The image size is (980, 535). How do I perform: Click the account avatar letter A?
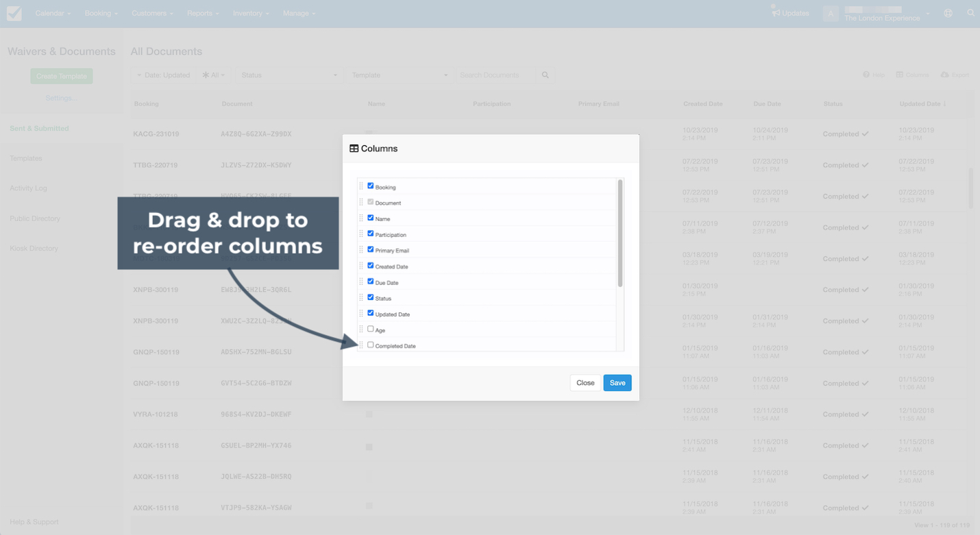831,14
